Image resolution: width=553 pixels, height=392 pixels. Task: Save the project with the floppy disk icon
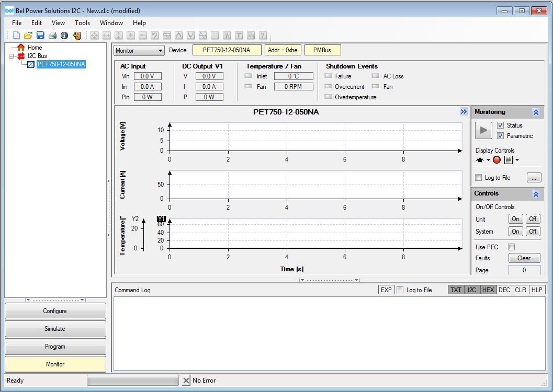(x=40, y=36)
